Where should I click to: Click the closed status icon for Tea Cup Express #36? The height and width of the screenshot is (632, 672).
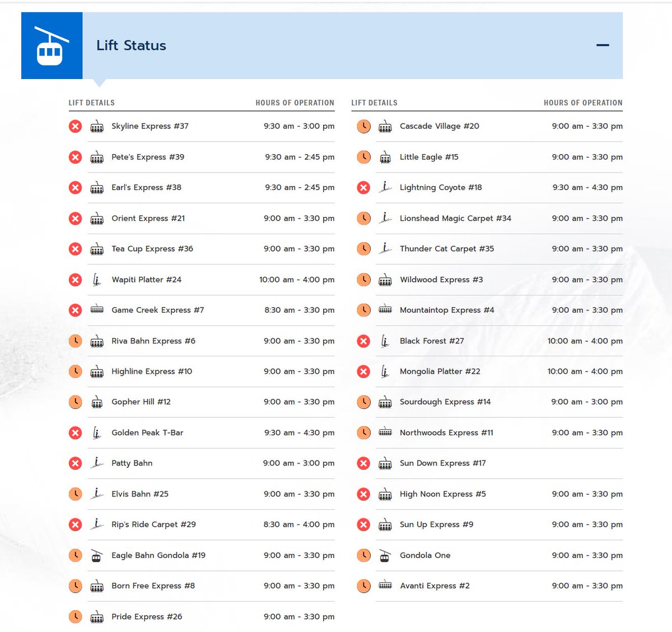tap(75, 249)
